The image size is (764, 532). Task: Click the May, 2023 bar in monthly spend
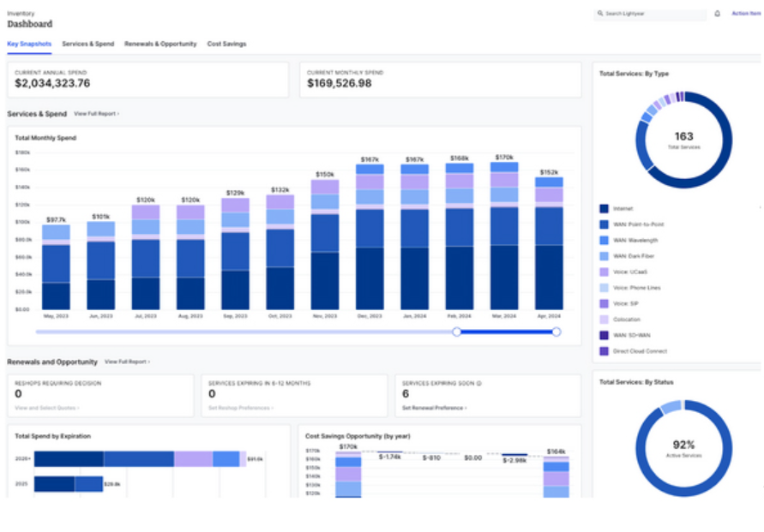[x=56, y=267]
